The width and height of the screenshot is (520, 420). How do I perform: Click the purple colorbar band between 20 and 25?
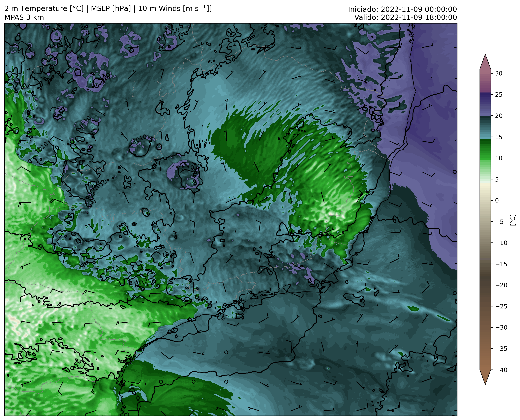pos(485,104)
